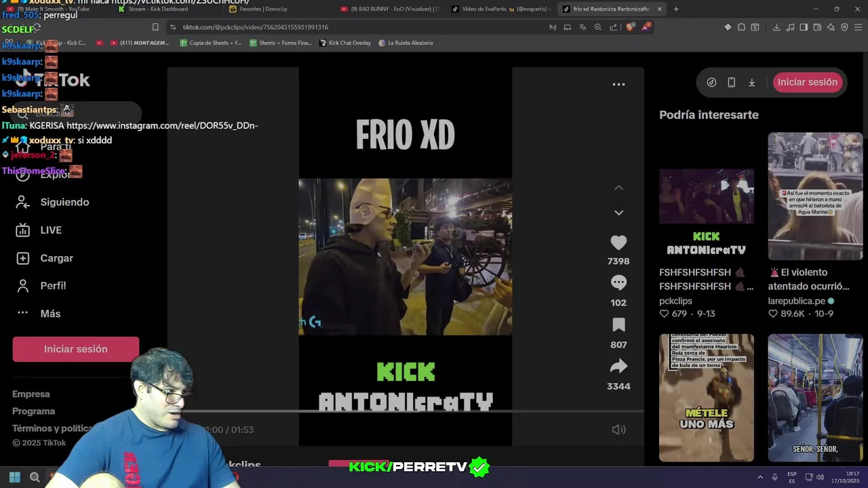Click pckclips username under recommended video

pyautogui.click(x=675, y=301)
